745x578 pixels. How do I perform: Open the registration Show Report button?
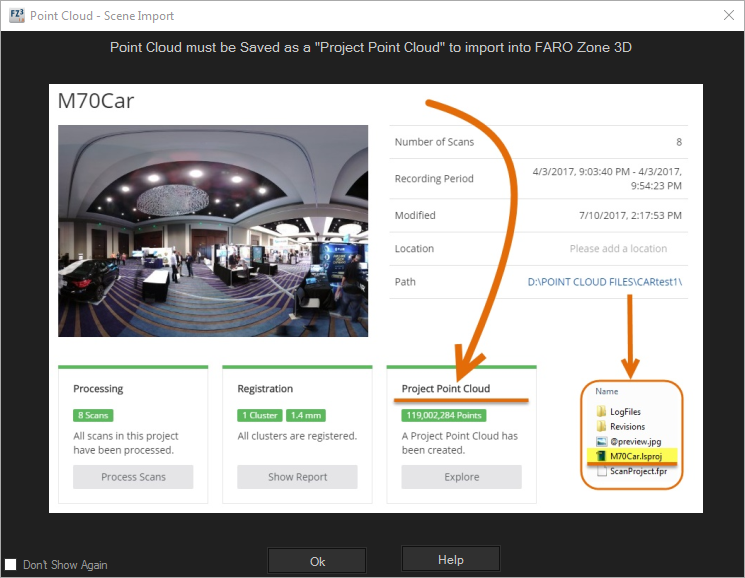click(297, 477)
